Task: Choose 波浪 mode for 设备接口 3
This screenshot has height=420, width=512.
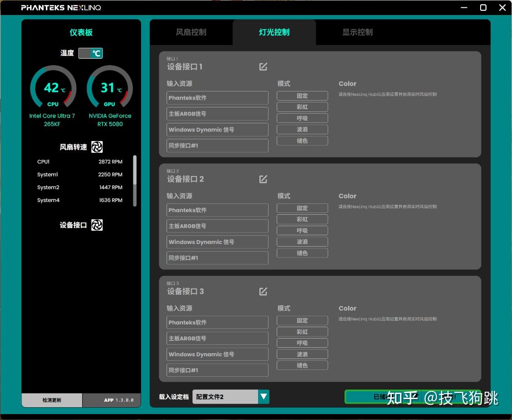Action: click(302, 354)
